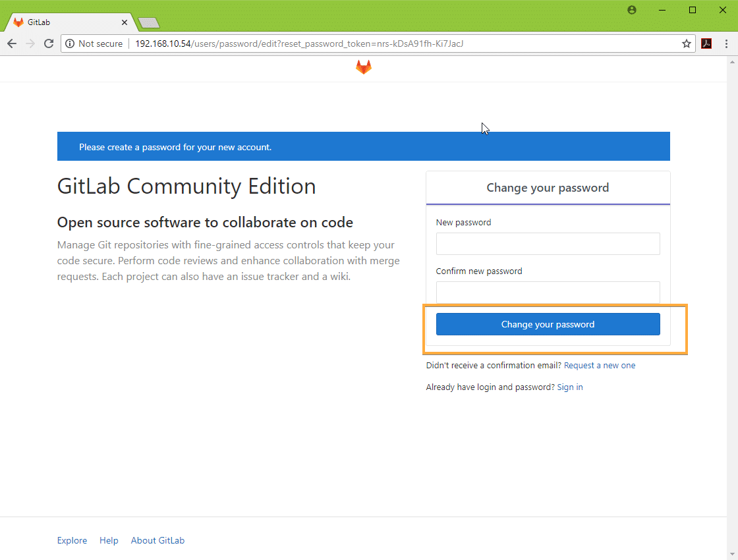This screenshot has height=560, width=738.
Task: Reload the page with the refresh icon
Action: tap(49, 43)
